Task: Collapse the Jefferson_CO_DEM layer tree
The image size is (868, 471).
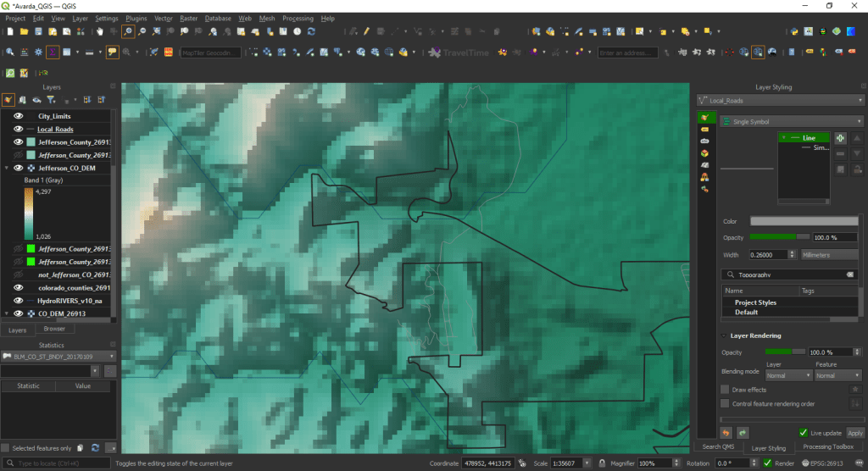Action: [x=7, y=169]
